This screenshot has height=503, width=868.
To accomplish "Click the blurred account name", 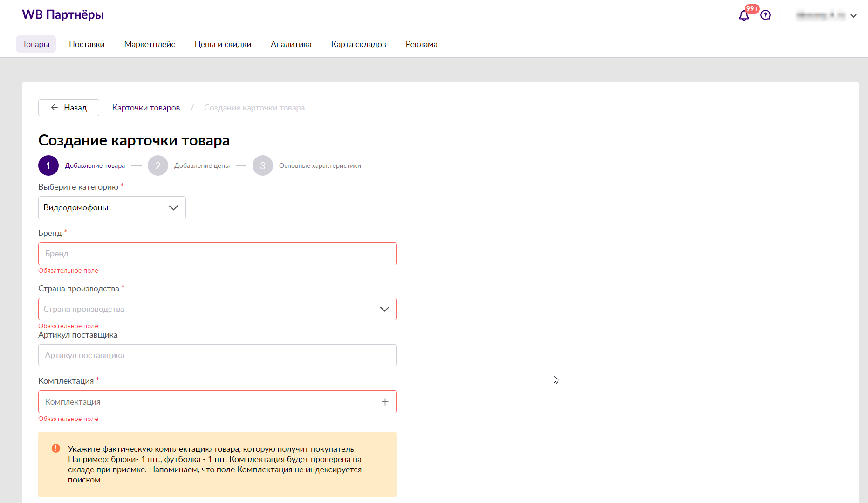I will click(x=820, y=15).
